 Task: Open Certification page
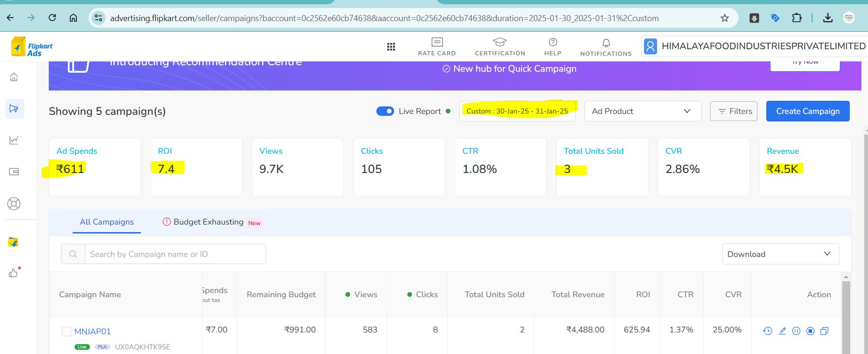click(x=500, y=47)
